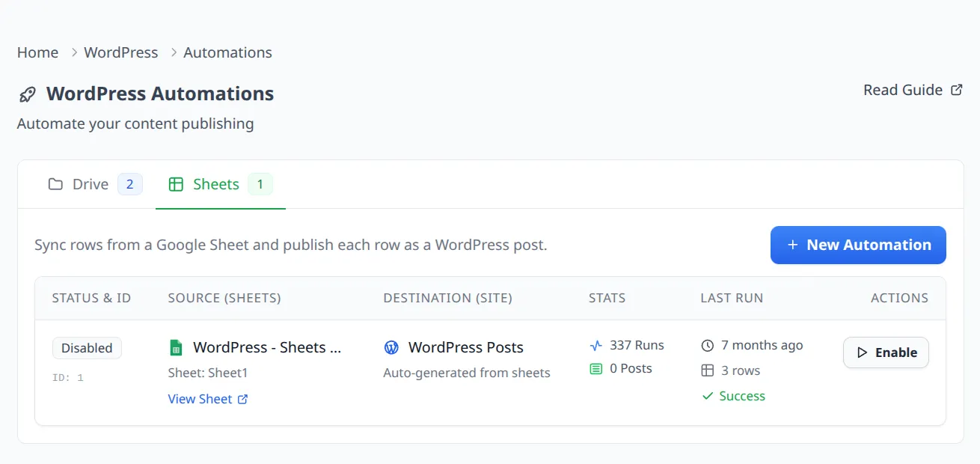Click the grid icon beside 3 rows
The height and width of the screenshot is (464, 980).
tap(706, 370)
